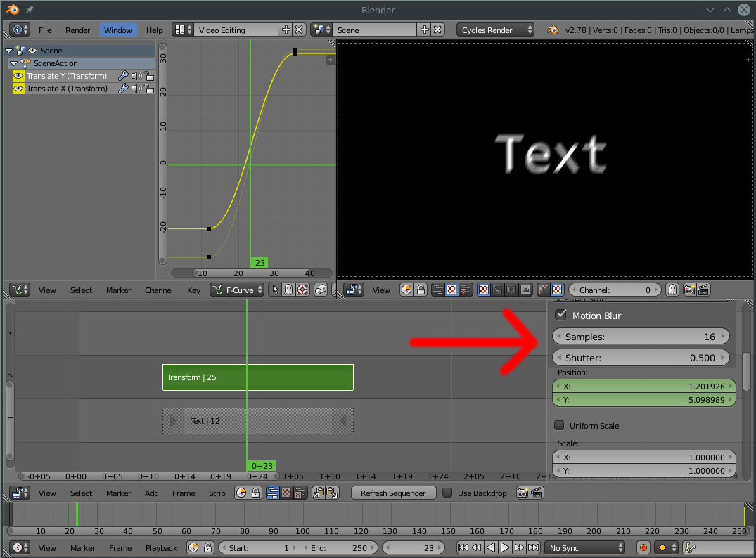The height and width of the screenshot is (558, 756).
Task: Collapse the SceneAction tree item
Action: pos(14,63)
